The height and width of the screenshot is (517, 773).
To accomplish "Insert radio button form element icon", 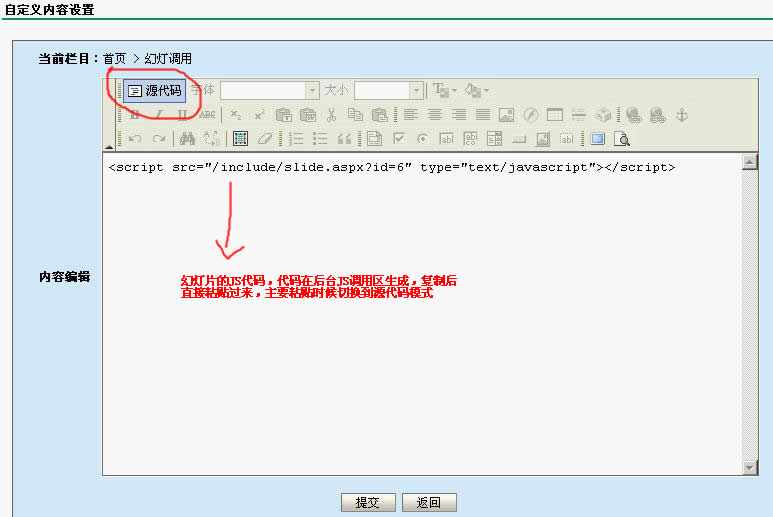I will [x=422, y=139].
